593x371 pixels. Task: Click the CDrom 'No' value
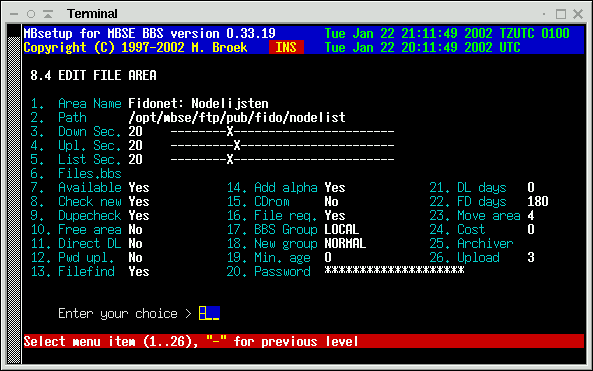pyautogui.click(x=331, y=202)
